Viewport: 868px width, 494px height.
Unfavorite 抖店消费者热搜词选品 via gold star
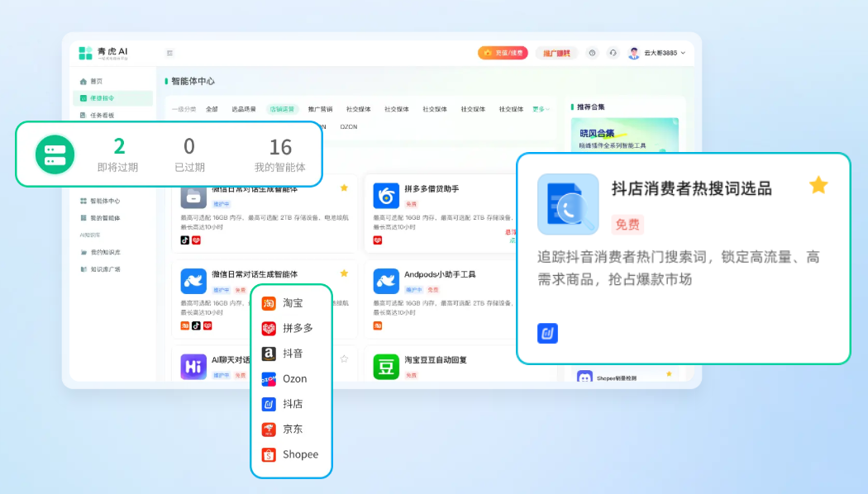point(818,185)
